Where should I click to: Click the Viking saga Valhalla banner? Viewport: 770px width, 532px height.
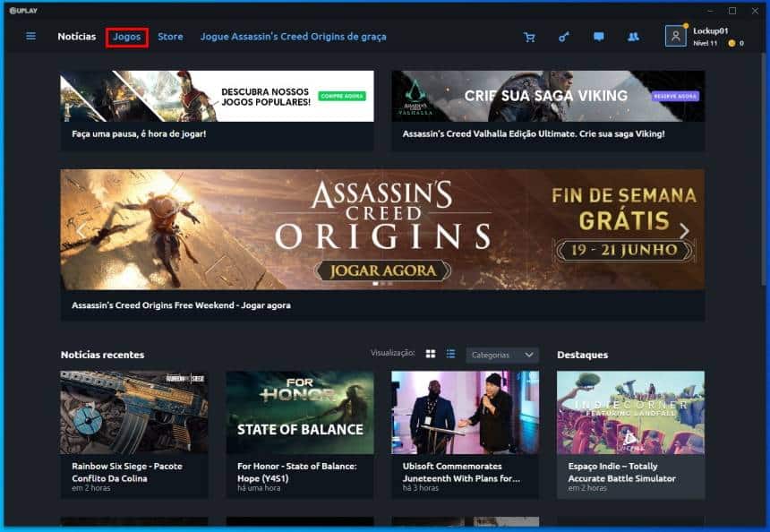click(x=548, y=96)
